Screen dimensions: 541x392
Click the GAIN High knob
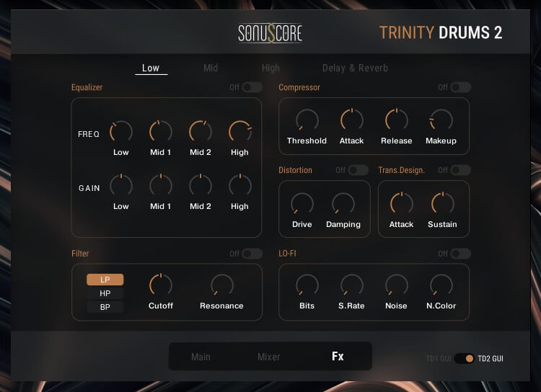click(x=240, y=185)
